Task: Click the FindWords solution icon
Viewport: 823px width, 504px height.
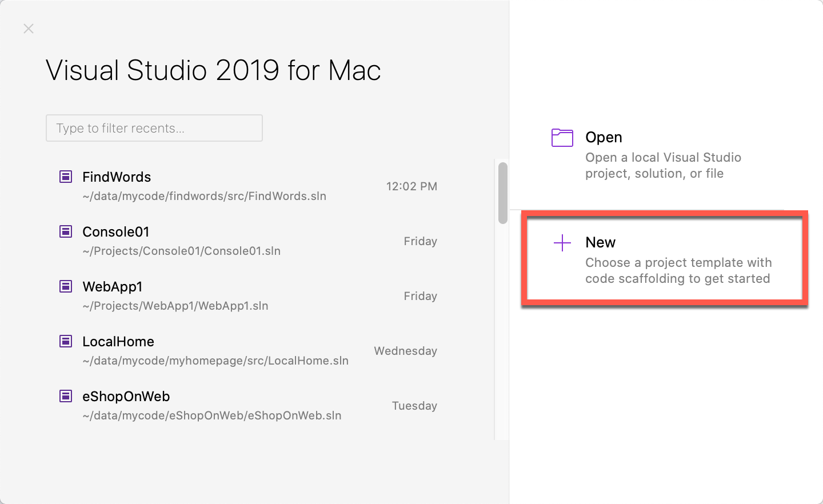Action: coord(65,177)
